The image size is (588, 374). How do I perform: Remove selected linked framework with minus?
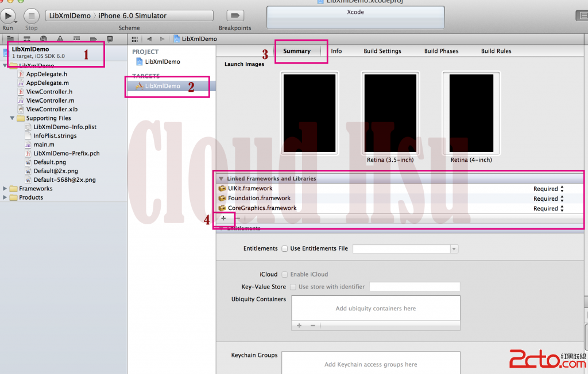click(238, 218)
